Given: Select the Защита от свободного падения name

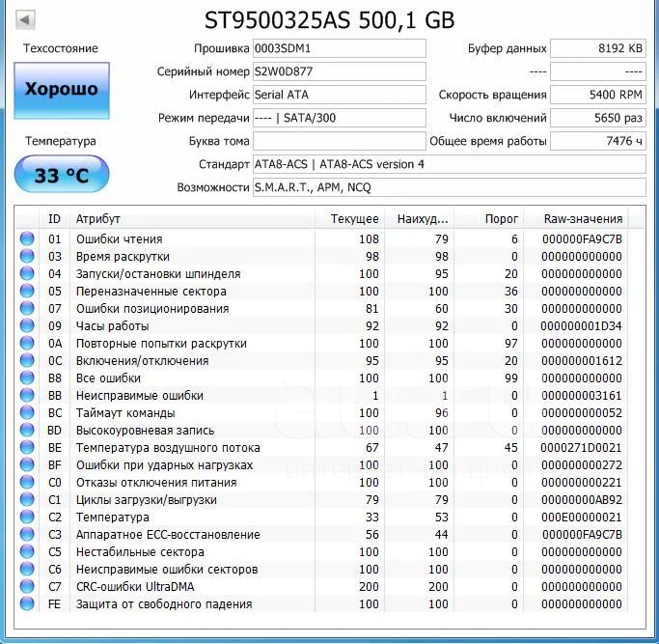Looking at the screenshot, I should tap(164, 604).
